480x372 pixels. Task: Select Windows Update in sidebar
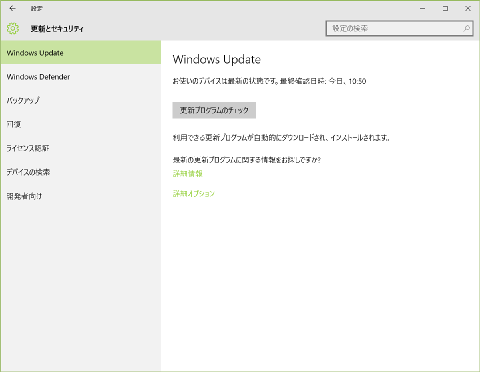click(x=81, y=53)
